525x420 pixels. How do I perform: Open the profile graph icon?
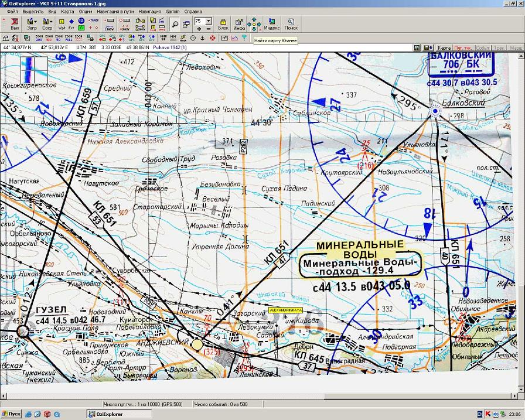[x=234, y=38]
